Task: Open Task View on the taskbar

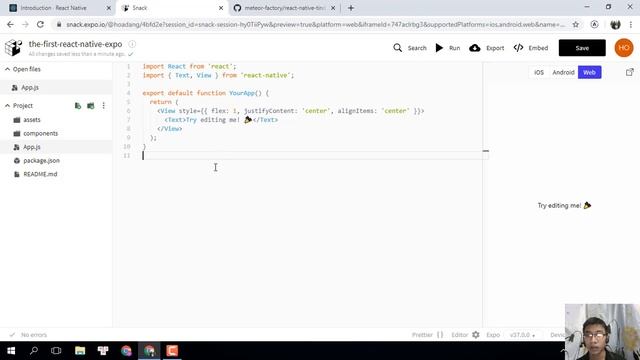Action: (56, 351)
